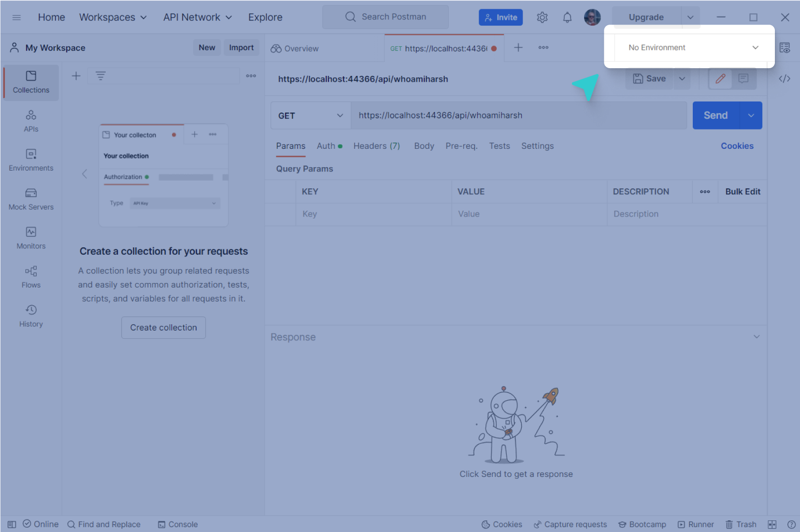The height and width of the screenshot is (532, 800).
Task: Click the Create collection button
Action: (x=163, y=327)
